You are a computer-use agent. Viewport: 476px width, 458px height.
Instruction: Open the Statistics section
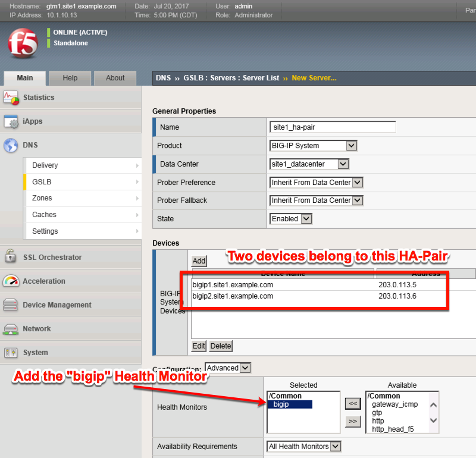coord(70,98)
